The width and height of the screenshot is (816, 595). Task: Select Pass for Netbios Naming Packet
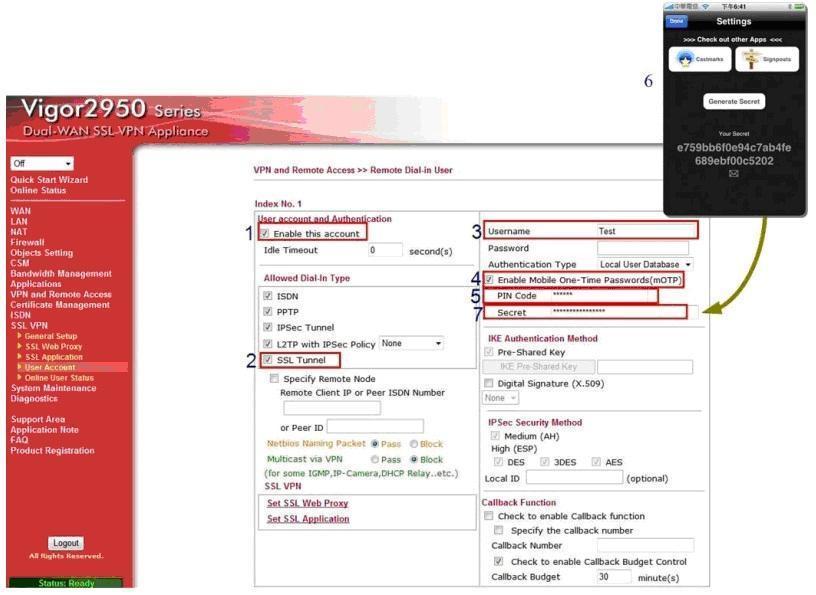tap(375, 444)
